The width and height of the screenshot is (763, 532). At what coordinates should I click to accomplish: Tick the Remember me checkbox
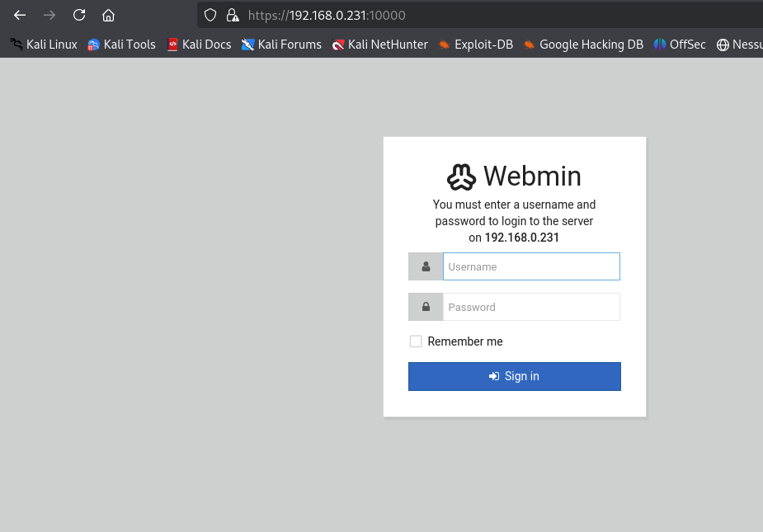pyautogui.click(x=416, y=341)
